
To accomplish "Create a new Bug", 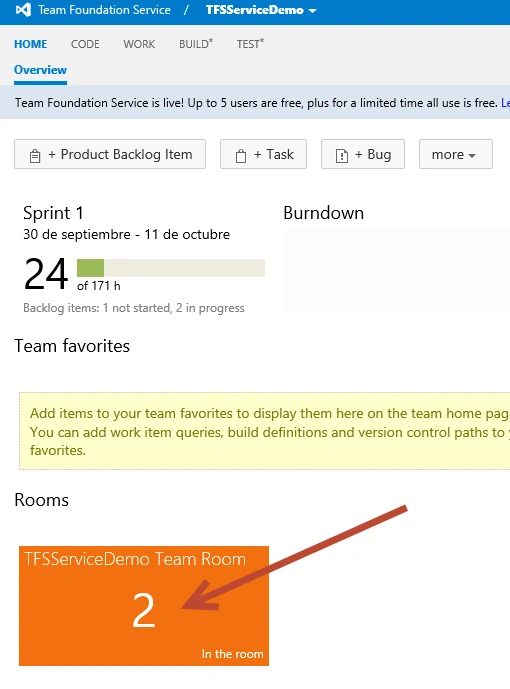I will click(x=363, y=154).
